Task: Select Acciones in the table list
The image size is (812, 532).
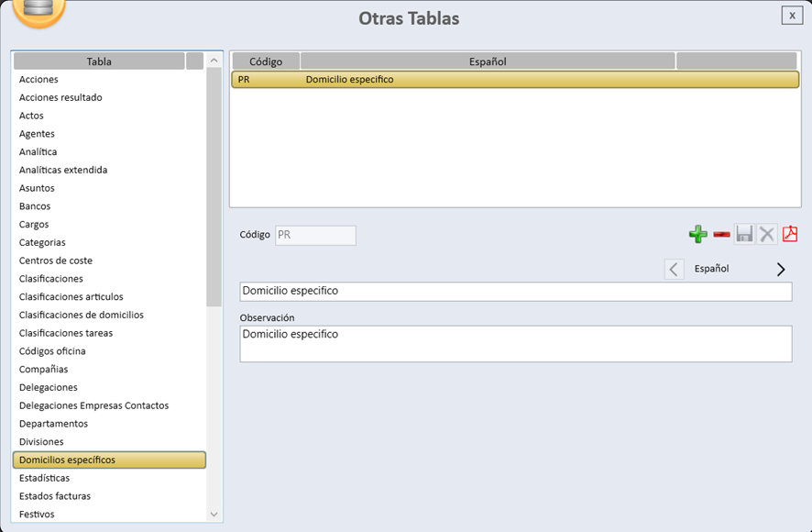Action: [38, 80]
